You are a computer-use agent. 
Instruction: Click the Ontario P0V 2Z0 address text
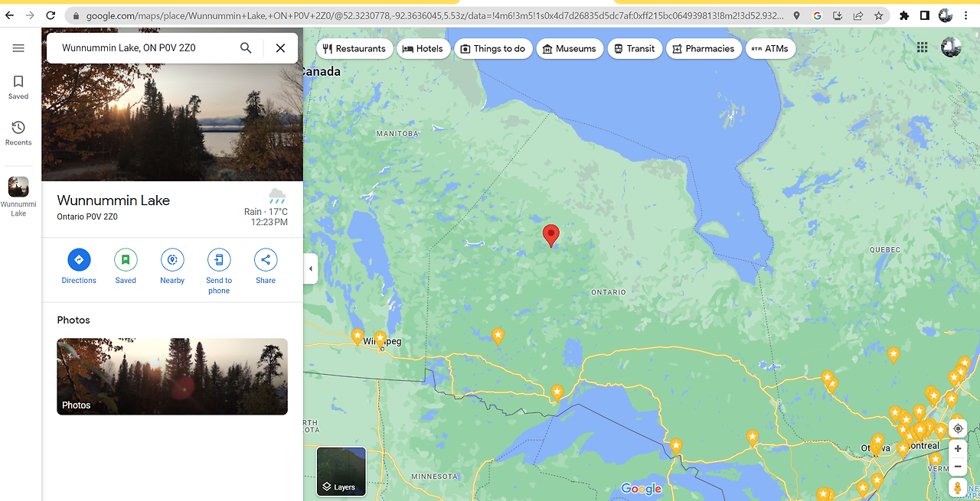(87, 216)
